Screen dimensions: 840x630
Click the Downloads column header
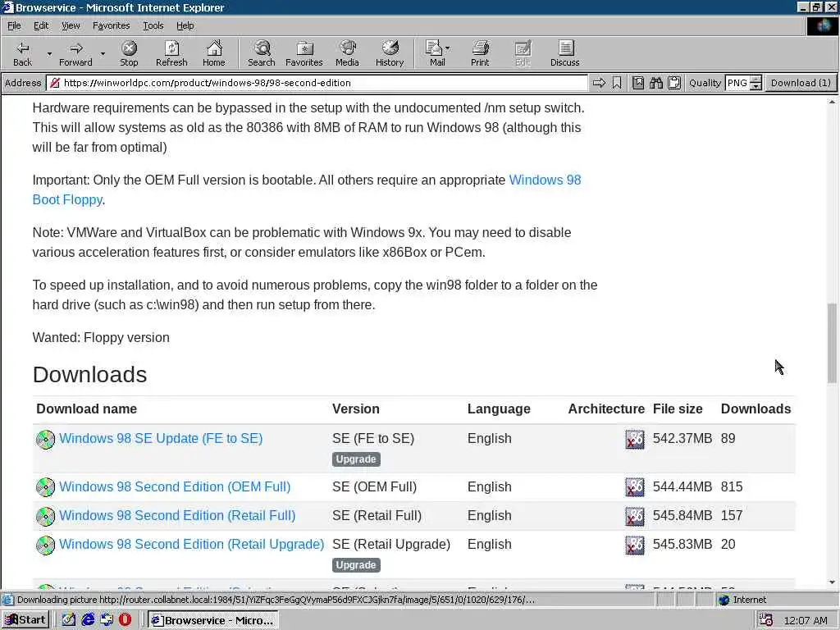(756, 409)
